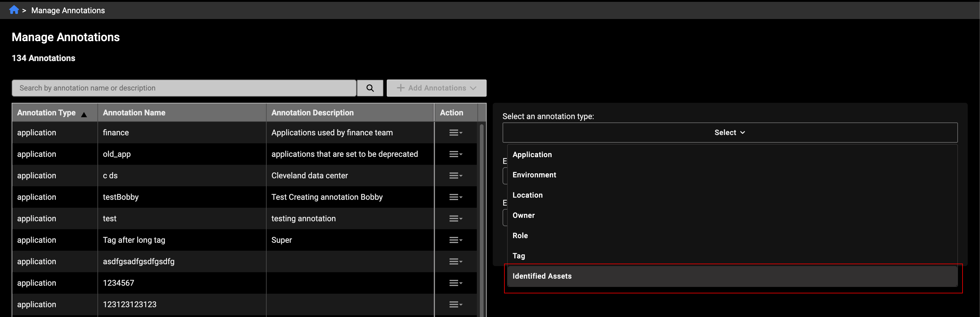Expand the Add Annotations dropdown
Screen dimensions: 980x317
pos(436,88)
